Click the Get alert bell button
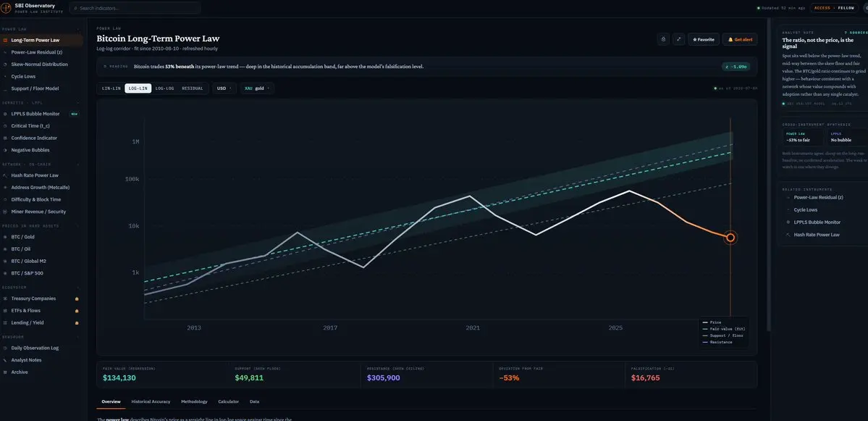The height and width of the screenshot is (421, 868). pos(740,39)
